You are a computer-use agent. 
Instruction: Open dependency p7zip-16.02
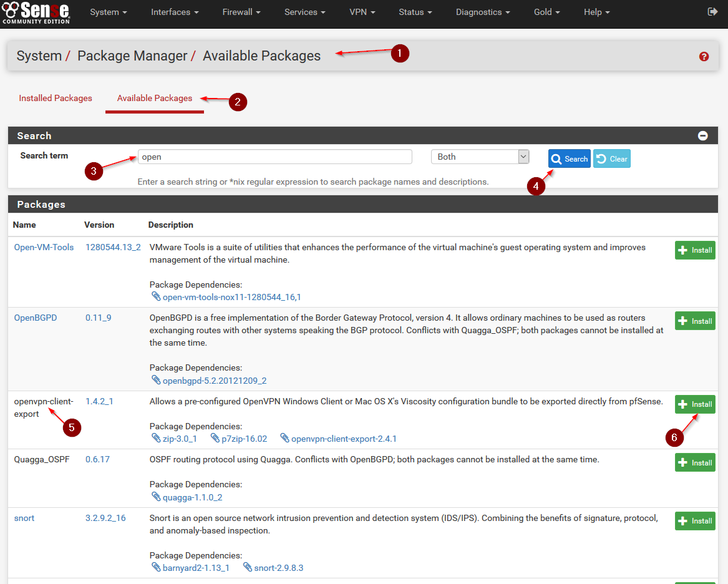[x=244, y=439]
